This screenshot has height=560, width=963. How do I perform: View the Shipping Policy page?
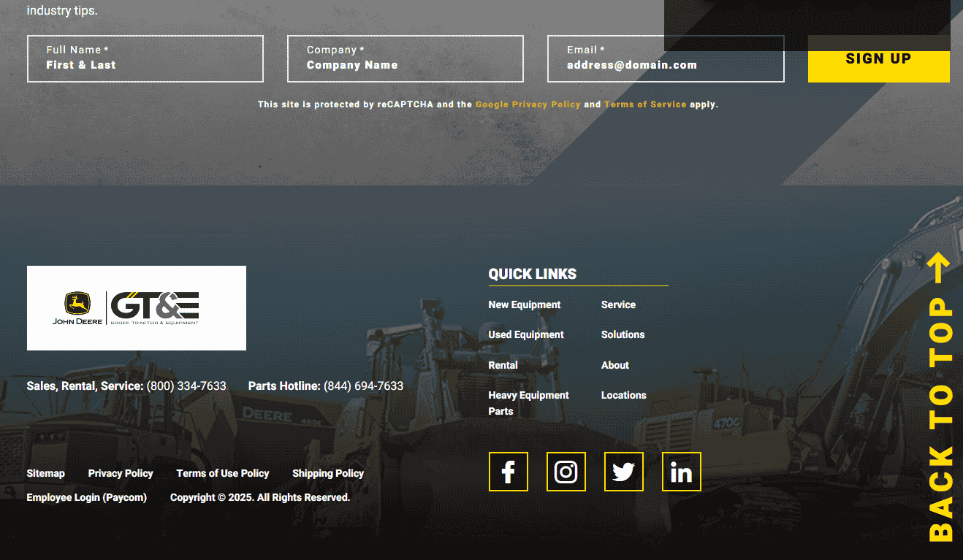(327, 473)
